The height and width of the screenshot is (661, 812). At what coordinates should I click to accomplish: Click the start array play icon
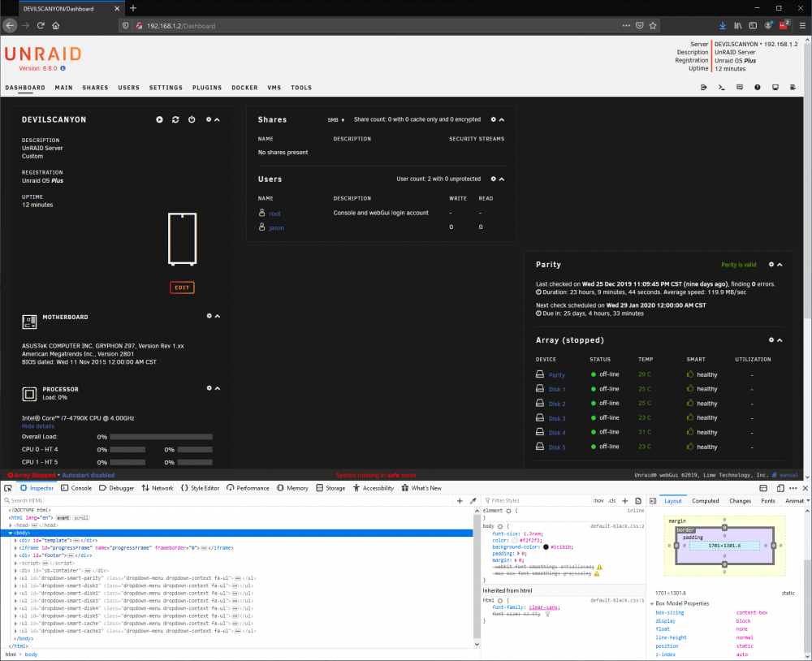(159, 119)
